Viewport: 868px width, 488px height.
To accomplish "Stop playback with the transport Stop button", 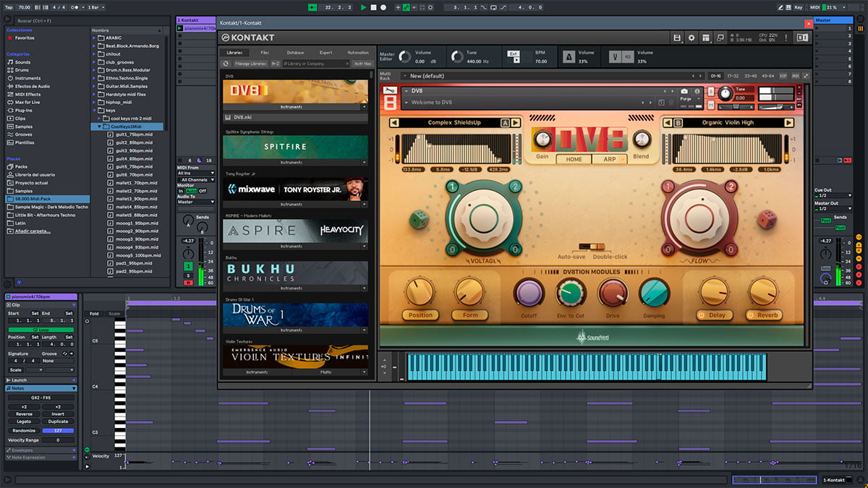I will [x=373, y=7].
